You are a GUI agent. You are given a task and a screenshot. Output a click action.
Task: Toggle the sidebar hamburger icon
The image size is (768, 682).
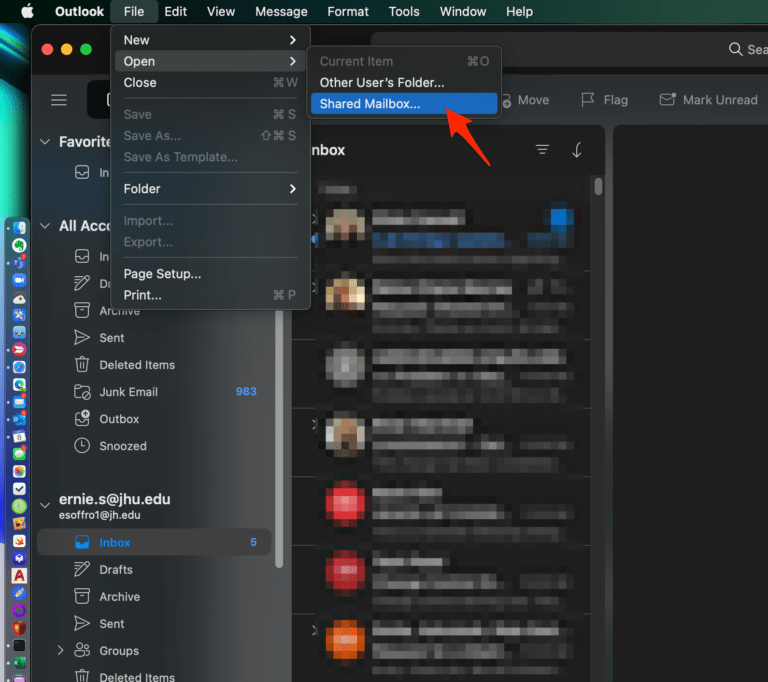59,100
